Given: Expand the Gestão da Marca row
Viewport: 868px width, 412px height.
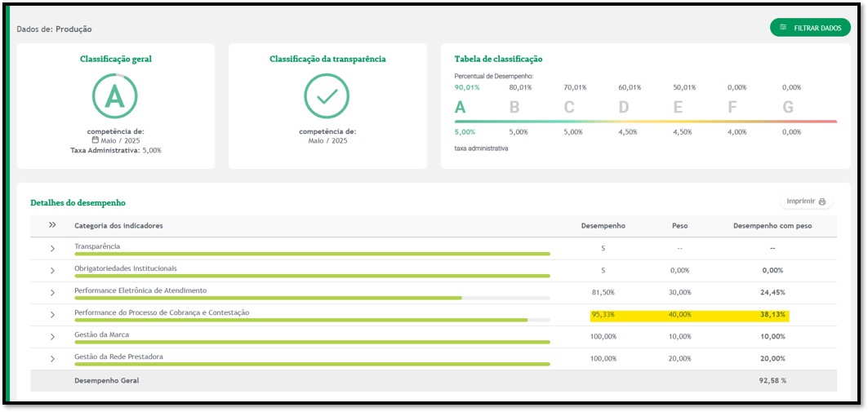Looking at the screenshot, I should pos(52,336).
